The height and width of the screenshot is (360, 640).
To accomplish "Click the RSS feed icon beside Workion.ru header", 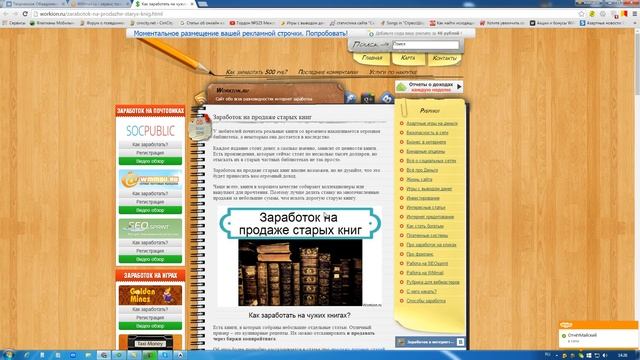I will point(200,99).
